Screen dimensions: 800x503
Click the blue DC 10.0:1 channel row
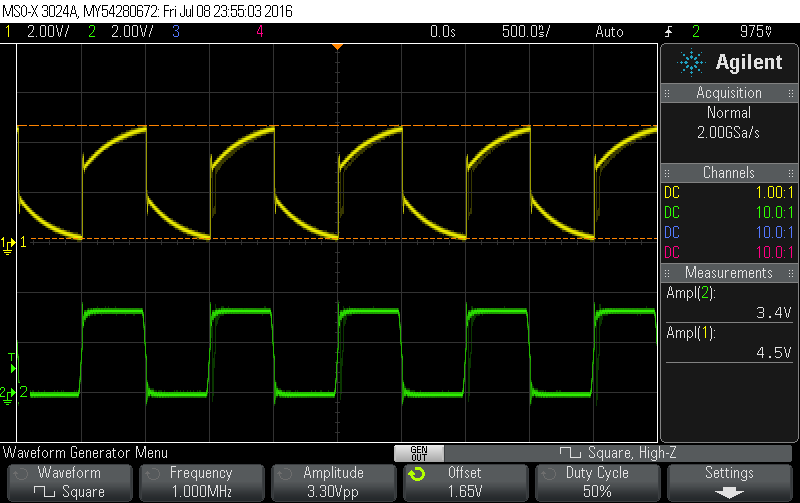[729, 232]
